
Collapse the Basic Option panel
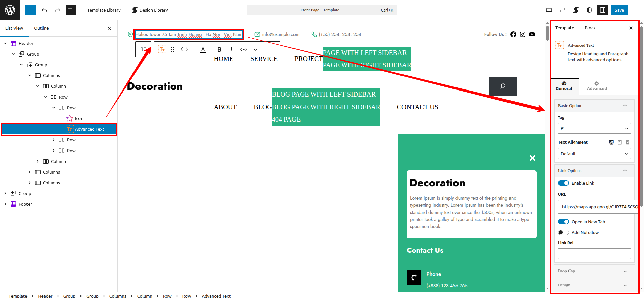594,106
